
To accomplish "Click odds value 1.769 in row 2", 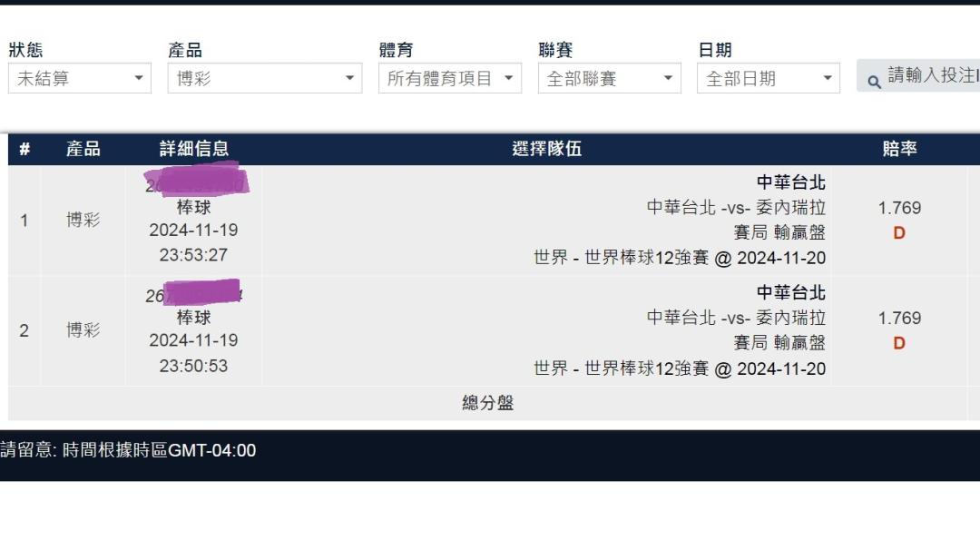I will pos(899,319).
